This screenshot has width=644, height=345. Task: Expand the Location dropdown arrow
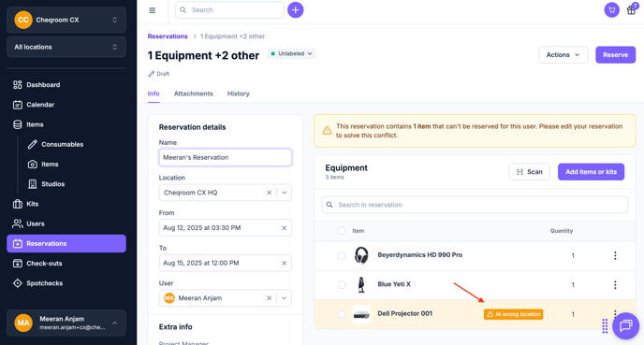click(285, 193)
